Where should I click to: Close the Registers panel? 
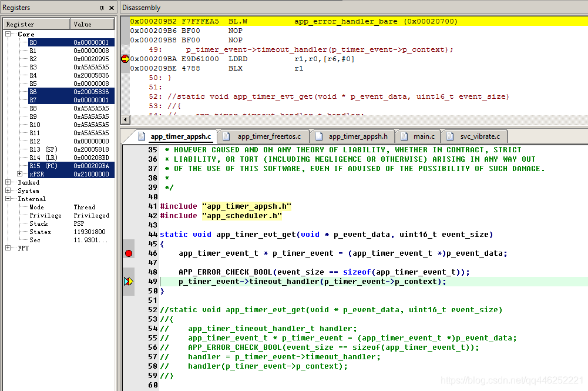[112, 8]
